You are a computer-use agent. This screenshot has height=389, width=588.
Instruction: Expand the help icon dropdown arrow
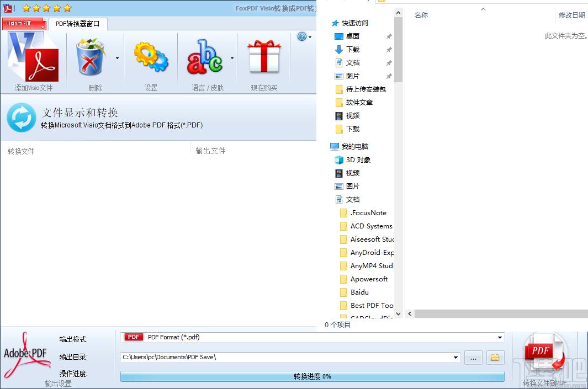click(310, 37)
